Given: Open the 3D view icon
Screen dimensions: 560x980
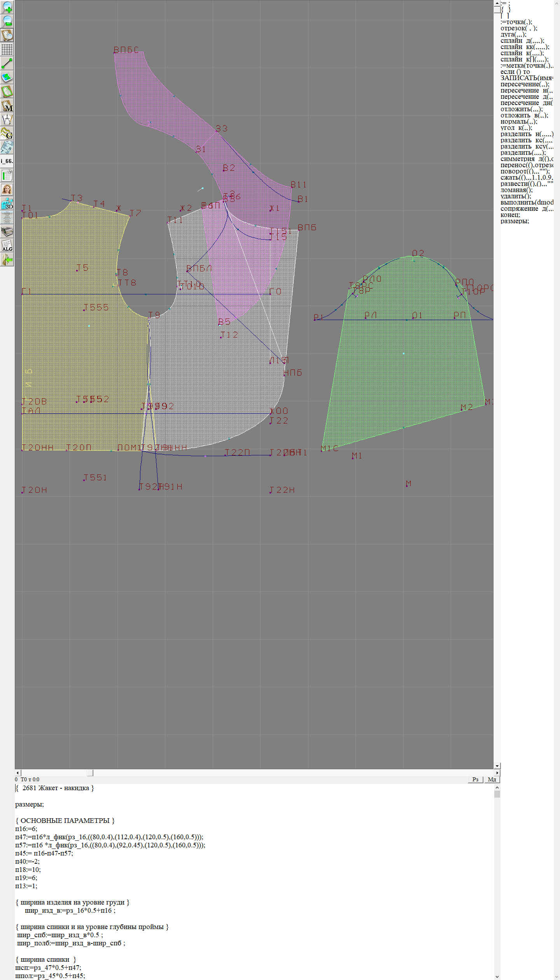Looking at the screenshot, I should (7, 204).
